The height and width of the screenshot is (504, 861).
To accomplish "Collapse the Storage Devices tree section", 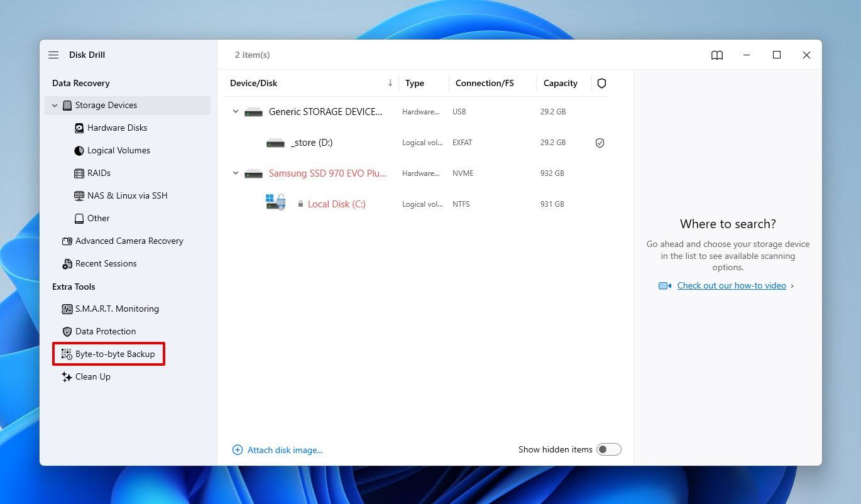I will coord(55,106).
